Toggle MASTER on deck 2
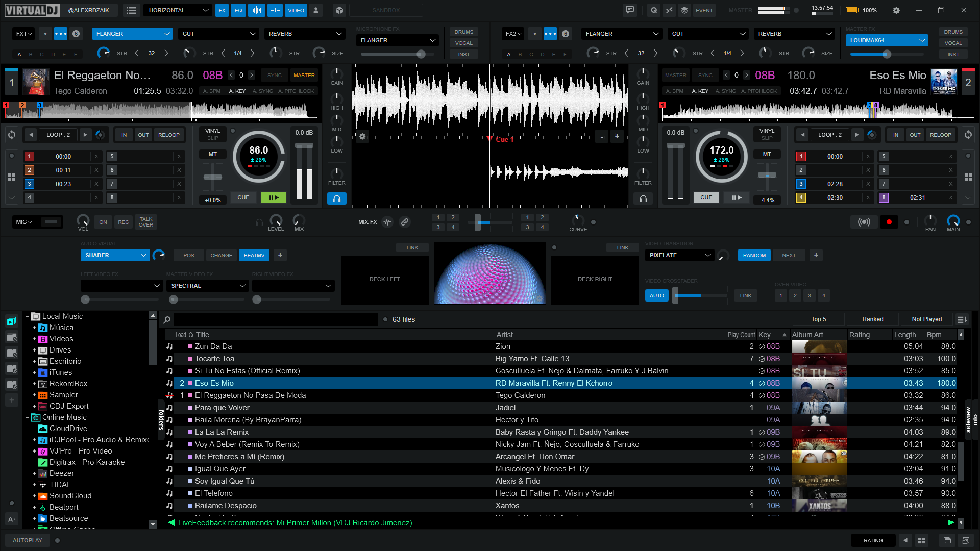Screen dimensions: 980x551 (x=676, y=75)
